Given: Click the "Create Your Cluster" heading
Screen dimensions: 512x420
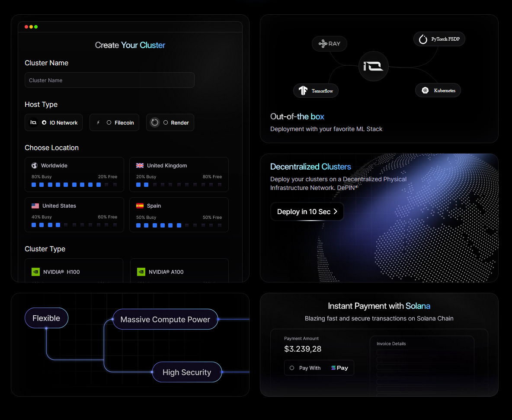Looking at the screenshot, I should 130,45.
